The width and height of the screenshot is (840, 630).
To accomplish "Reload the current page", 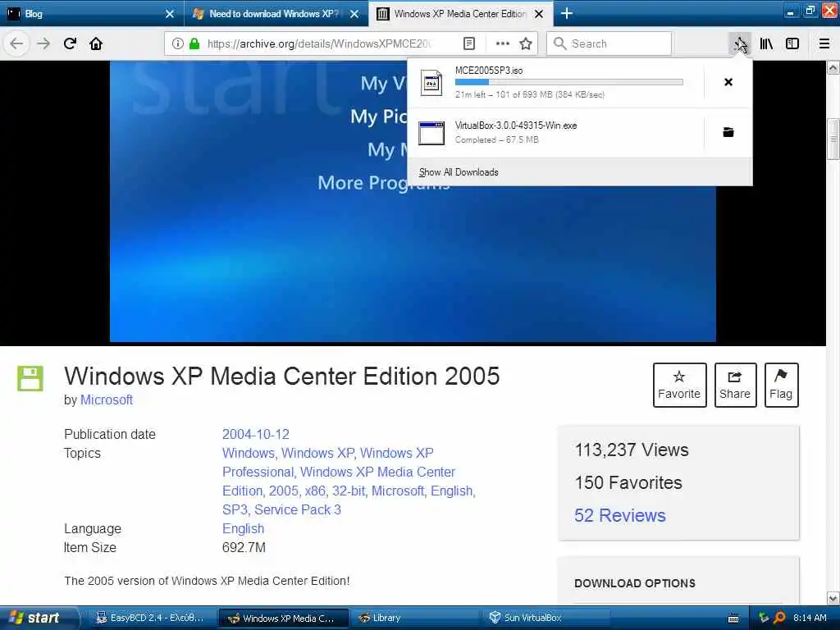I will coord(70,43).
